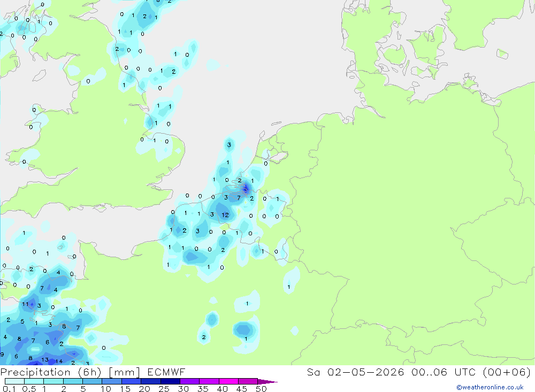535x392 pixels.
Task: Click the '20' legend scale label
Action: tap(144, 389)
